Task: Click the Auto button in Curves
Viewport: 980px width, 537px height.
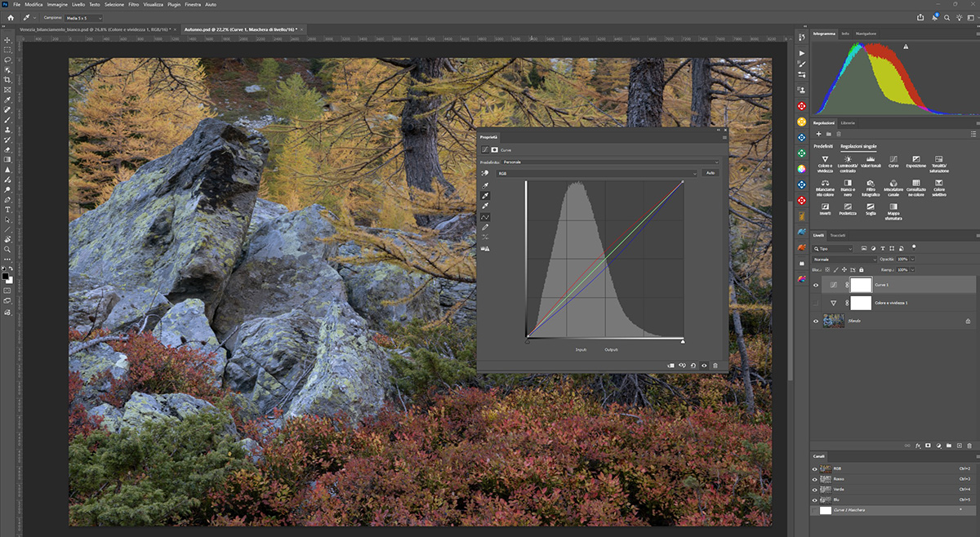Action: click(x=710, y=173)
